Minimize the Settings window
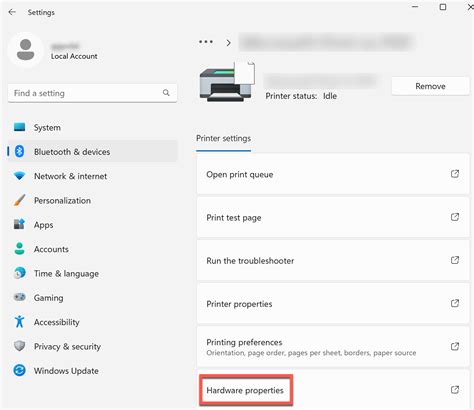The height and width of the screenshot is (410, 474). pos(415,6)
